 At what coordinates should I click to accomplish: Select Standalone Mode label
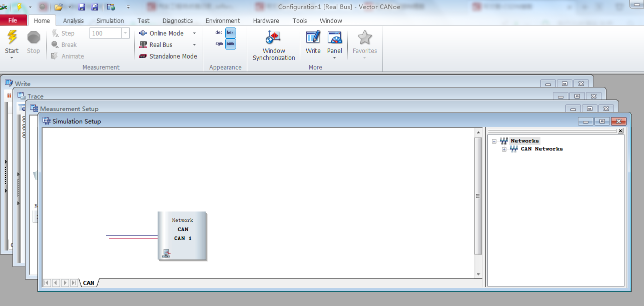(173, 56)
